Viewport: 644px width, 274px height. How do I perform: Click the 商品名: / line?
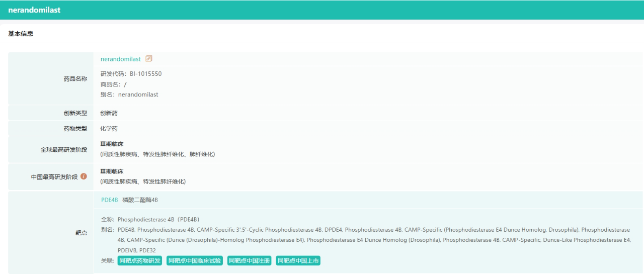click(x=113, y=84)
